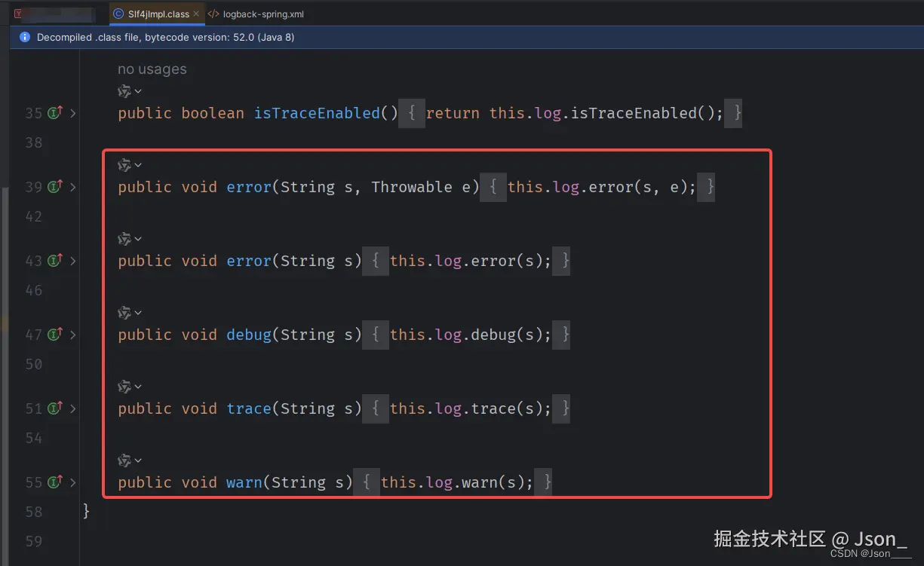Click the 'no usages' inlay hint

tap(152, 69)
